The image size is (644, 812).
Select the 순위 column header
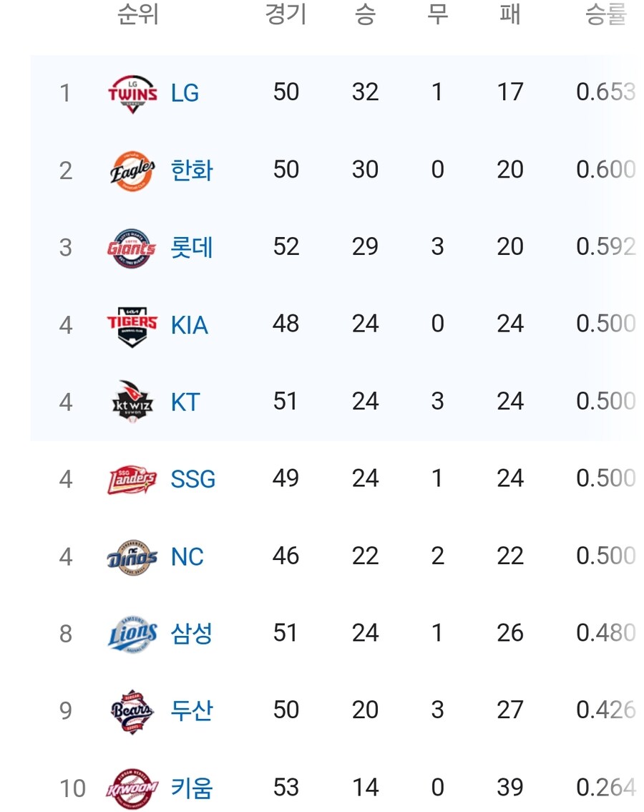coord(137,14)
